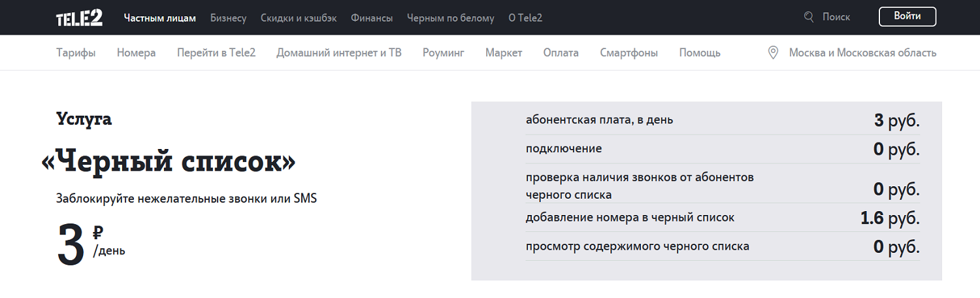The height and width of the screenshot is (298, 980).
Task: Open the Маркет page
Action: (504, 53)
